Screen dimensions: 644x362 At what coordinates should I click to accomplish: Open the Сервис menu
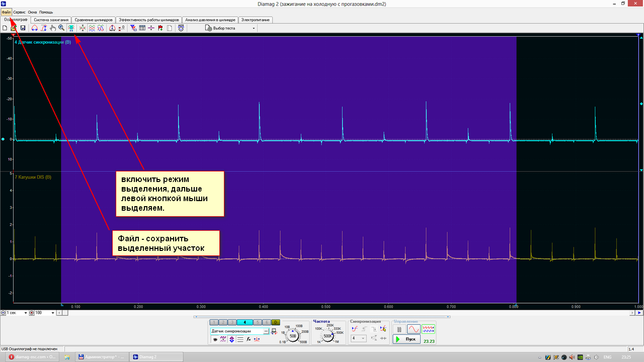(20, 12)
